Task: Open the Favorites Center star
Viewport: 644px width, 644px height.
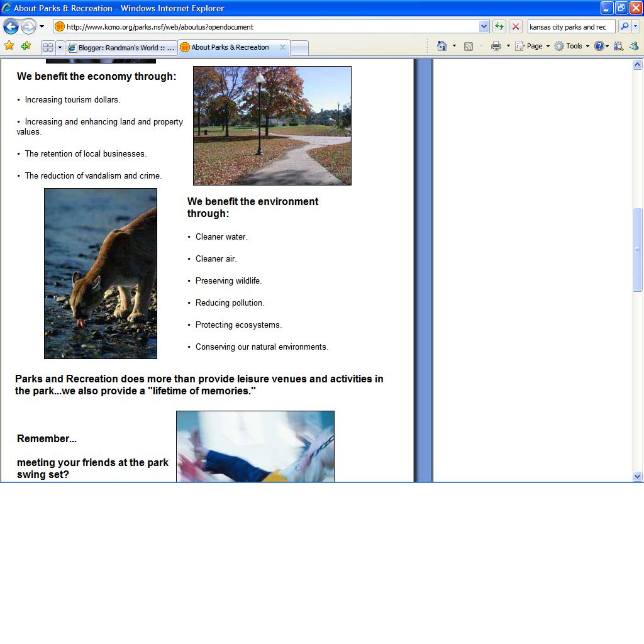Action: click(x=9, y=46)
